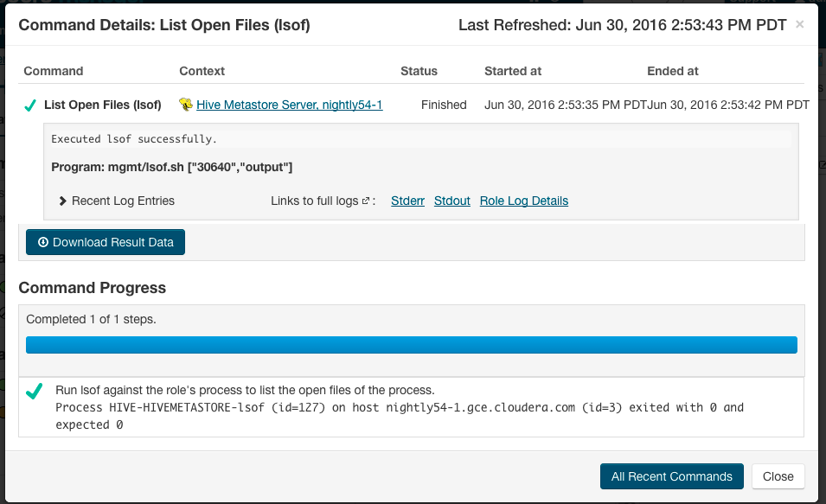Image resolution: width=826 pixels, height=504 pixels.
Task: Click the Command column header
Action: pos(54,71)
